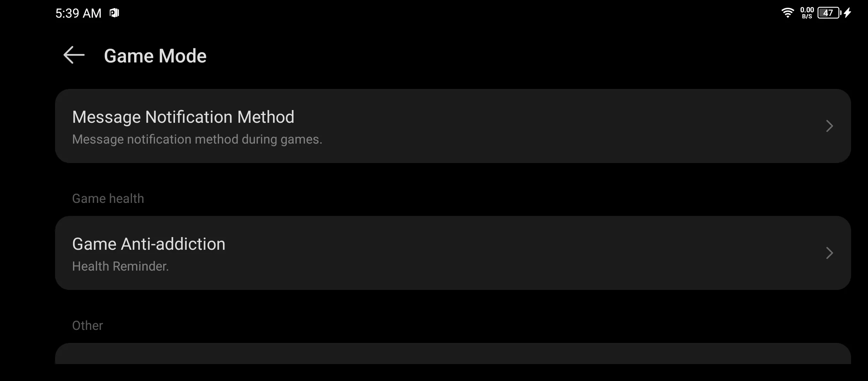Tap the Game Anti-addiction title text

pos(149,244)
